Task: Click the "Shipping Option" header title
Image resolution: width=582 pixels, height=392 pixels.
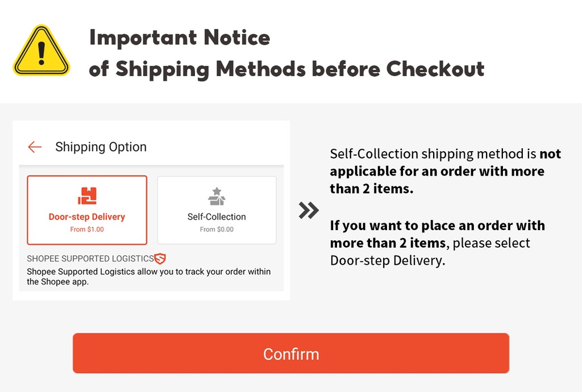Action: 101,147
